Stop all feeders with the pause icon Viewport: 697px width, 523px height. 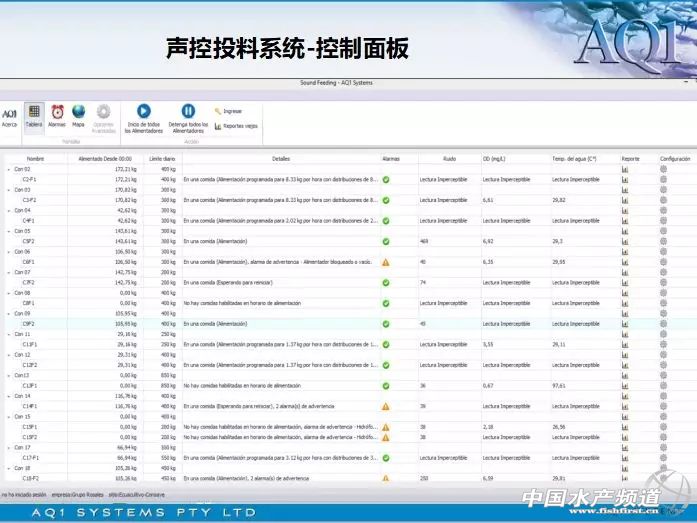[188, 112]
